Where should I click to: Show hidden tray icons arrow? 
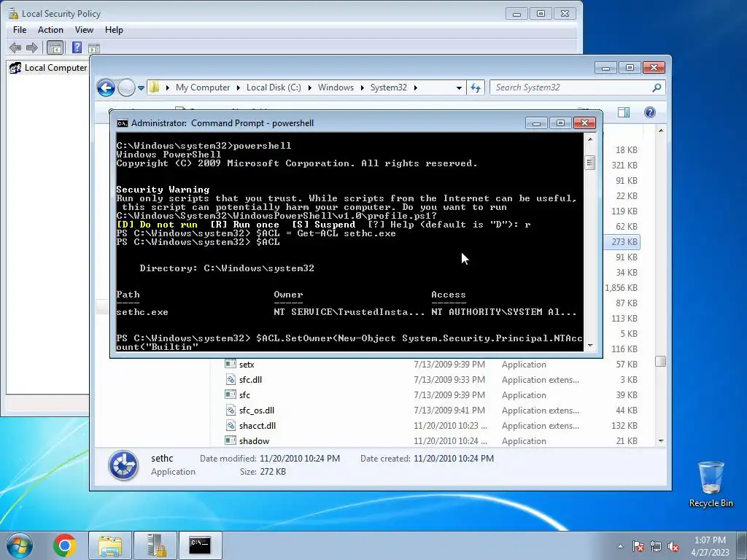(x=620, y=546)
